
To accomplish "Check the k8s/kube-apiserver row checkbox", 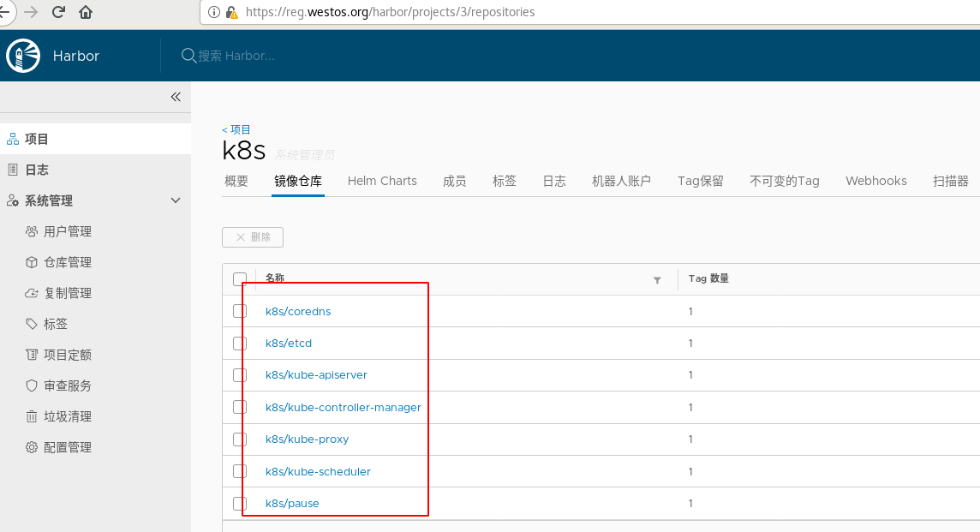I will (x=239, y=375).
